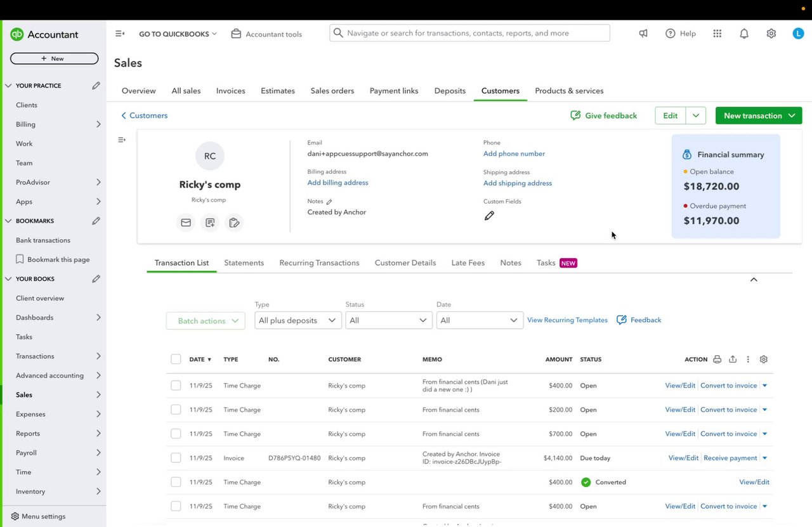Click the email envelope icon under Ricky's comp

pos(186,223)
